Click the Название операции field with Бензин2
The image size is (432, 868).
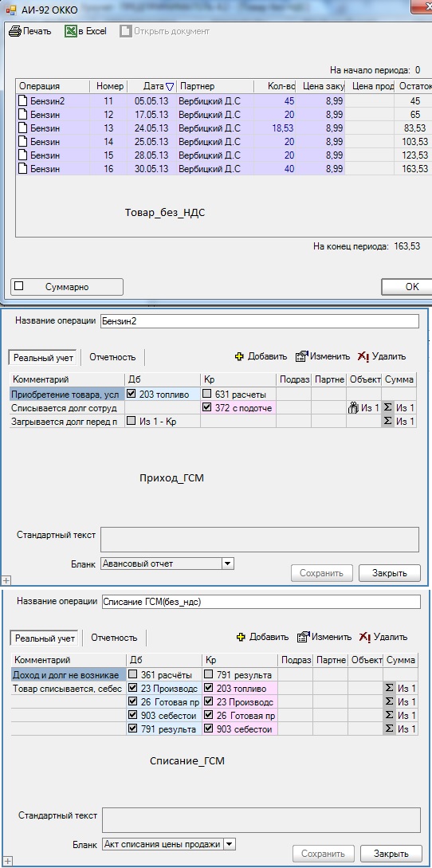259,322
